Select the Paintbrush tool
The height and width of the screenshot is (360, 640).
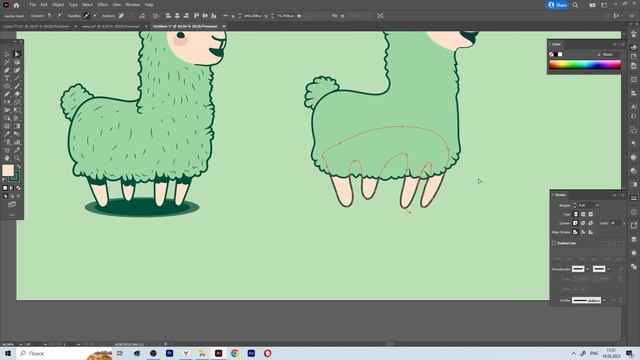click(x=17, y=86)
